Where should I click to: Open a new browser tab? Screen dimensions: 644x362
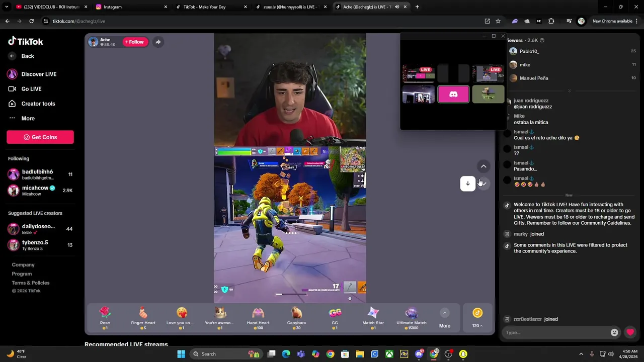[417, 7]
